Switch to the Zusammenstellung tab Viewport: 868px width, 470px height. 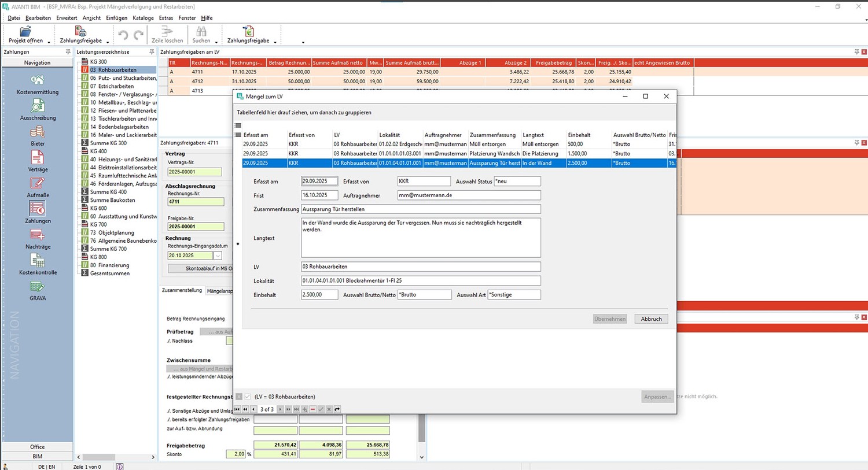[182, 291]
